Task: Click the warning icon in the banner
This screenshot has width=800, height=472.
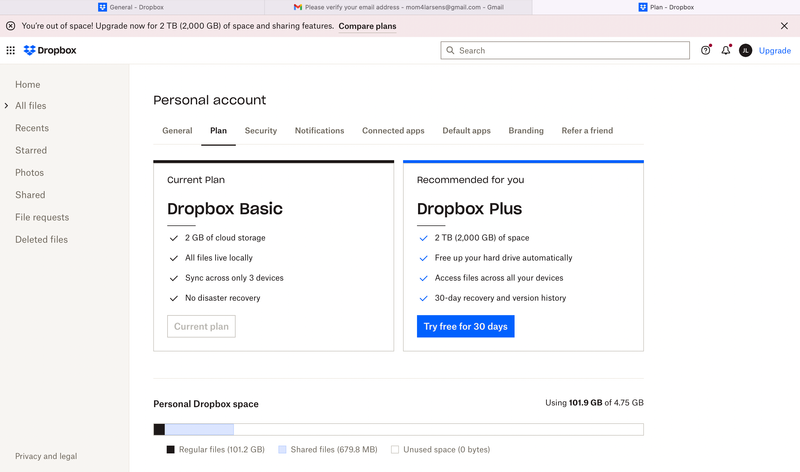Action: 10,26
